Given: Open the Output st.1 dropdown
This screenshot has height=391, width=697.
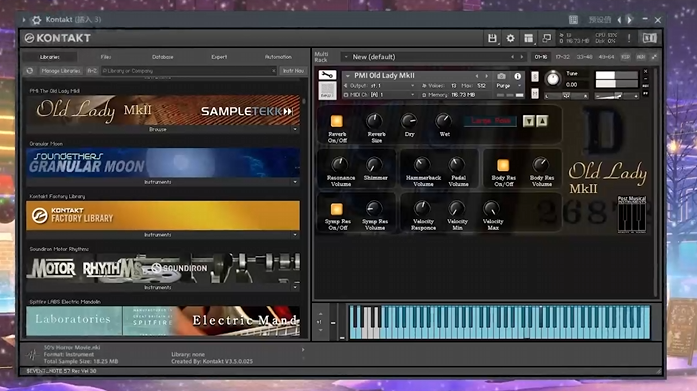Looking at the screenshot, I should [413, 86].
